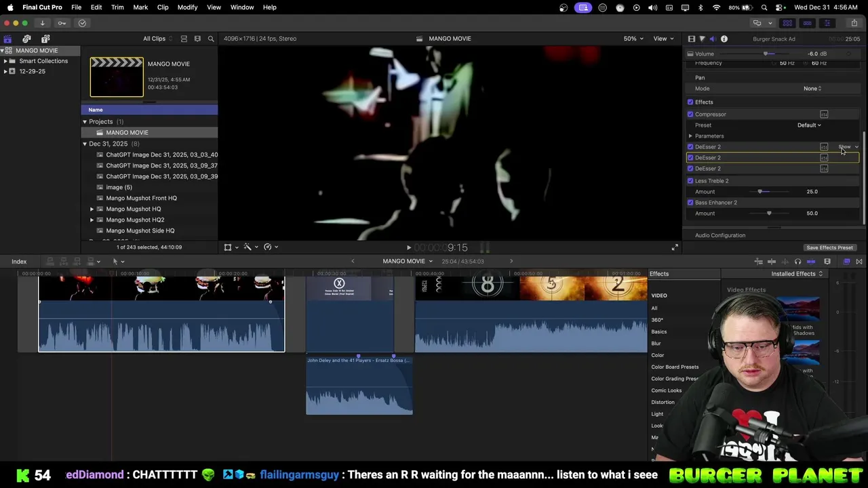Uncheck the highlighted second DeEsser 2 effect
868x488 pixels.
690,158
